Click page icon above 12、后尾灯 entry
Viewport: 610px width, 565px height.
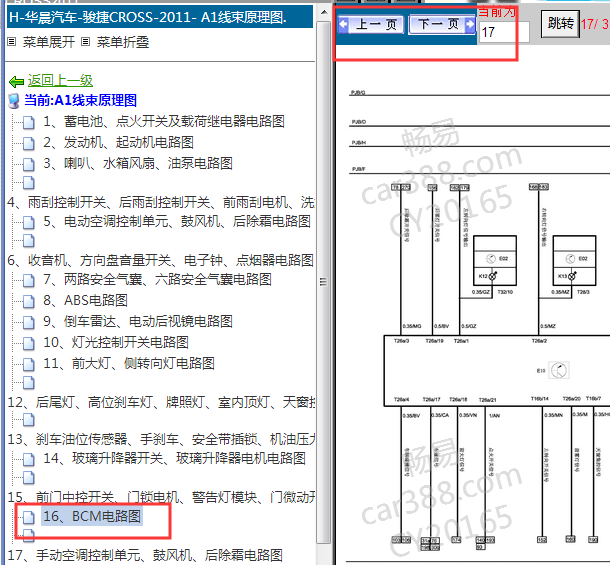pos(28,383)
